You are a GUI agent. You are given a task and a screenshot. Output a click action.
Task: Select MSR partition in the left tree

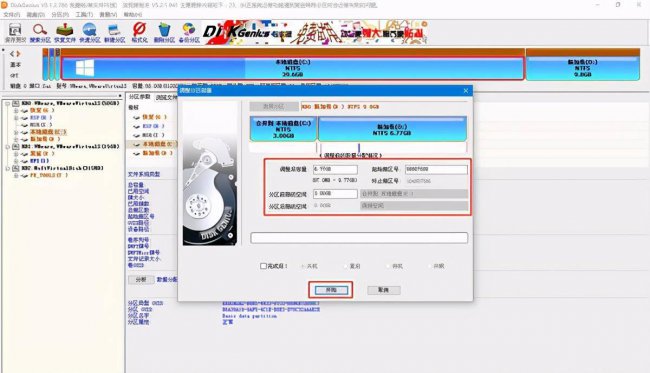pyautogui.click(x=41, y=125)
